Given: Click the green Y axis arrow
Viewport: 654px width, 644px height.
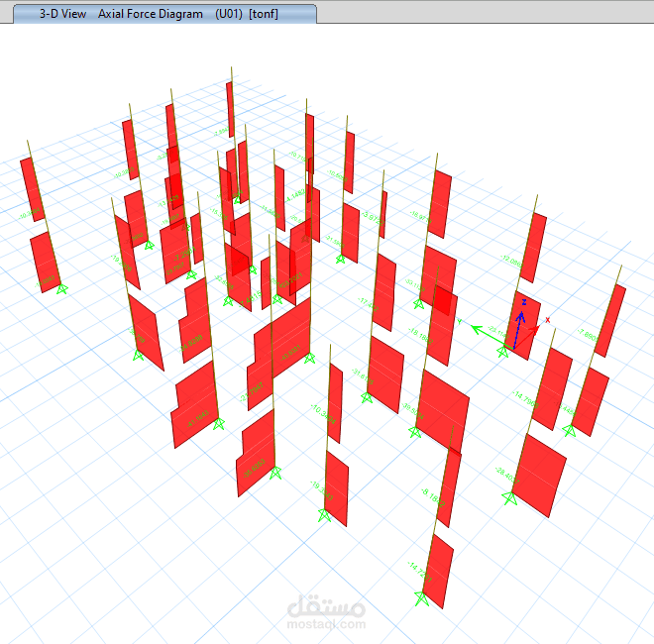Looking at the screenshot, I should tap(491, 337).
